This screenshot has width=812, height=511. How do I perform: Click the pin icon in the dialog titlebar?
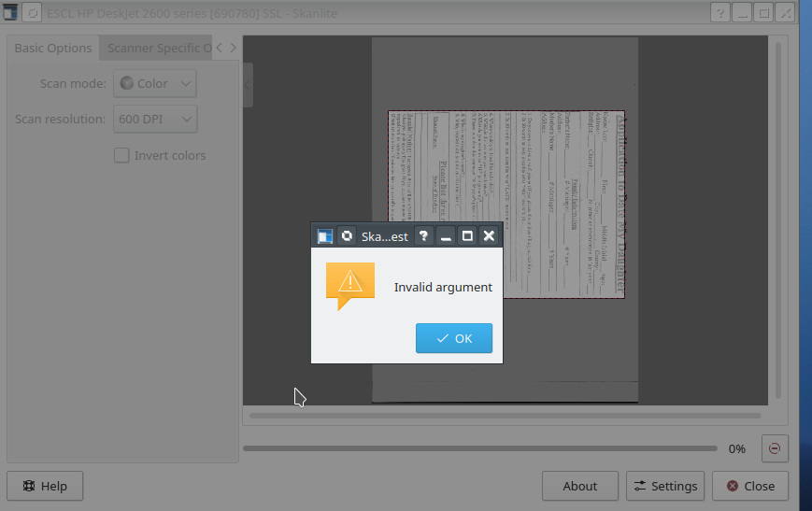[x=347, y=236]
